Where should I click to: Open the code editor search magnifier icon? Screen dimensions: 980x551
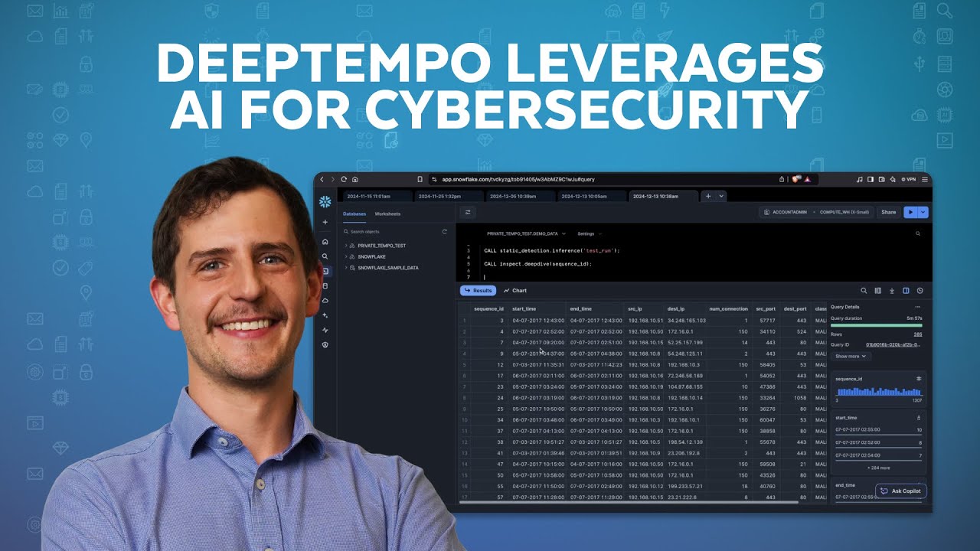(x=918, y=233)
